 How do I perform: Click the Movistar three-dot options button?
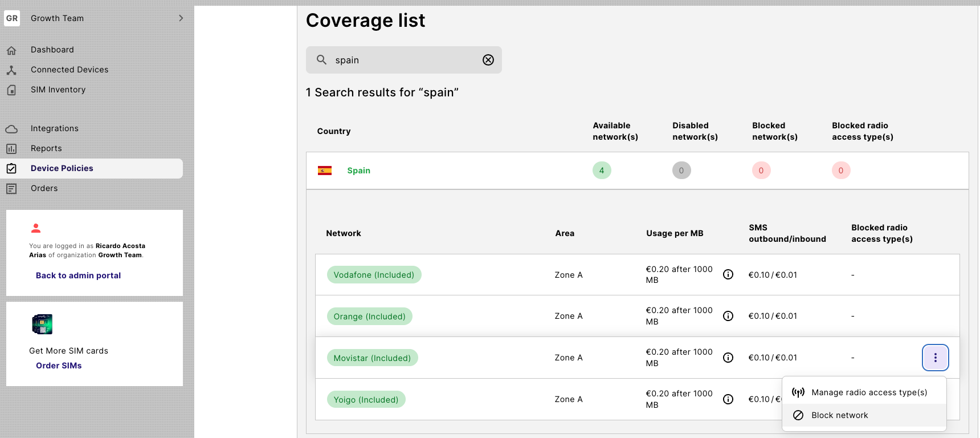tap(936, 358)
